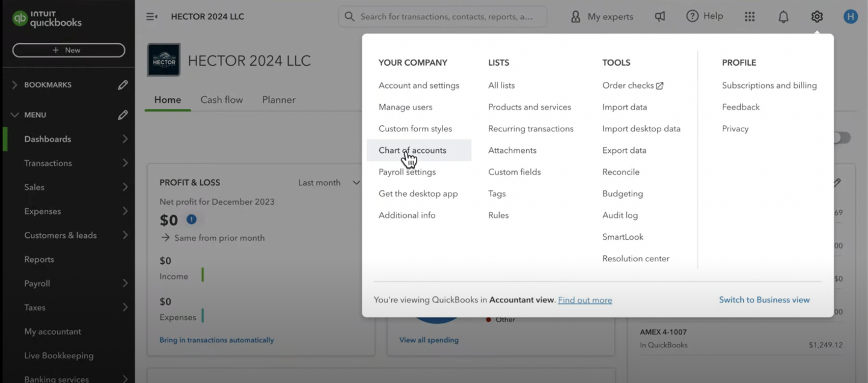
Task: Expand the Taxes submenu arrow
Action: coord(125,308)
